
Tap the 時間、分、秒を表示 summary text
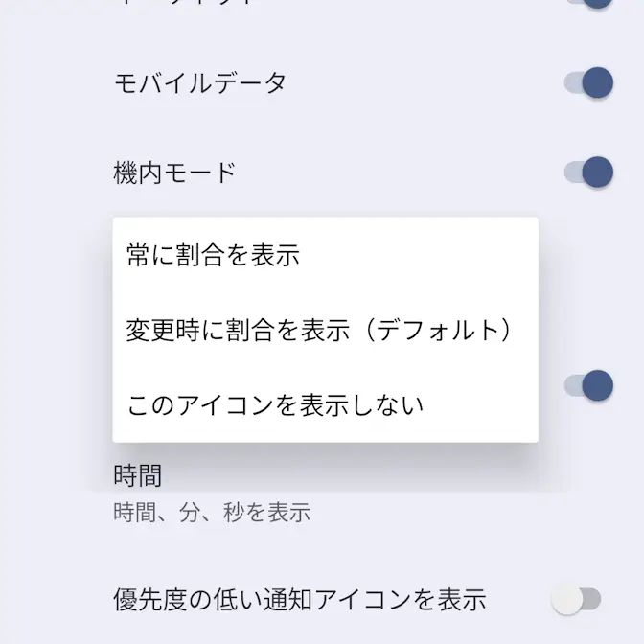coord(212,512)
